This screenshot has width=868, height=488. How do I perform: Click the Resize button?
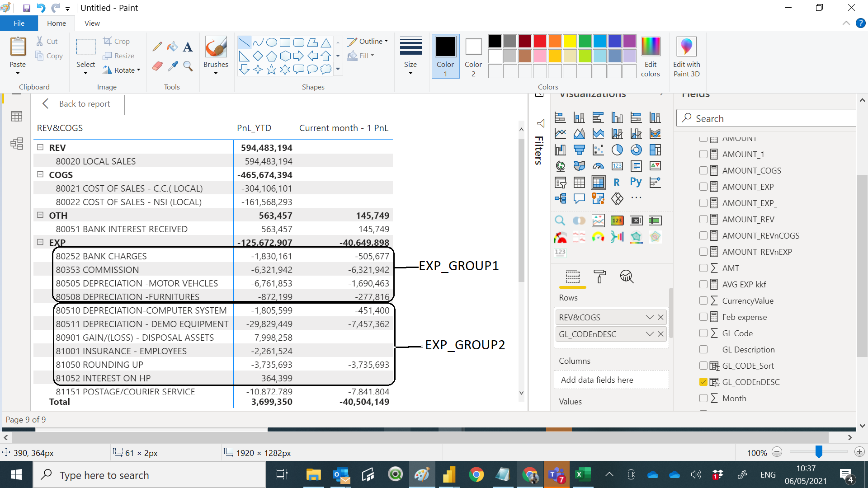[x=118, y=56]
